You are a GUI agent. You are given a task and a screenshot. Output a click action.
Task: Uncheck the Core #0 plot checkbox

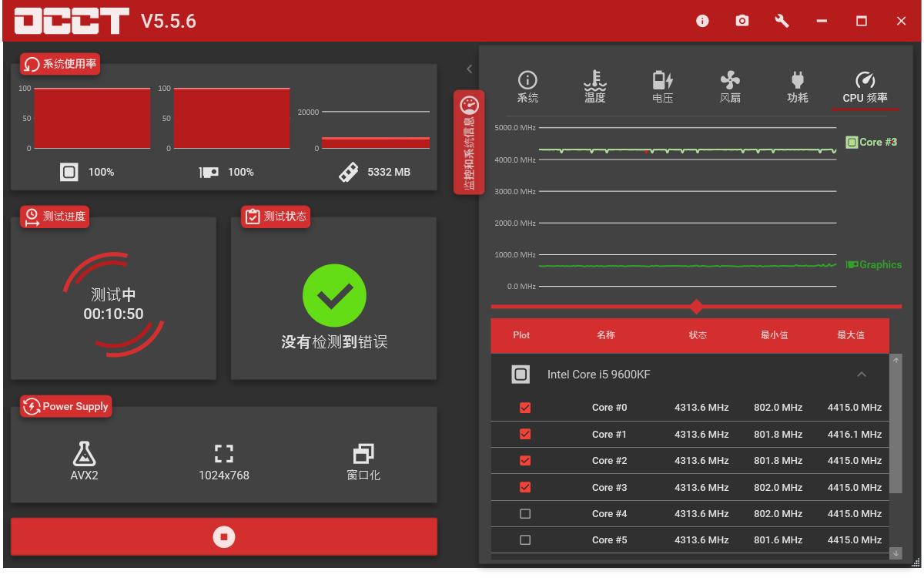[526, 408]
